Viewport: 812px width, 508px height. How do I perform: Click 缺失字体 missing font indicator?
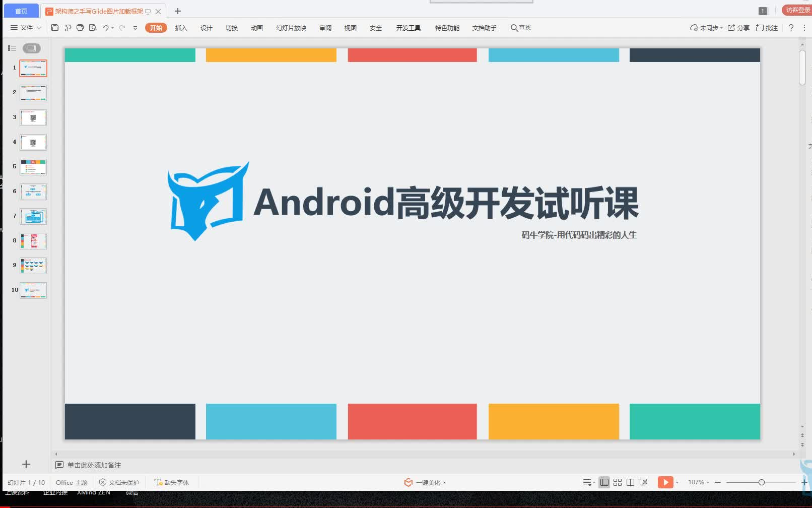(172, 482)
